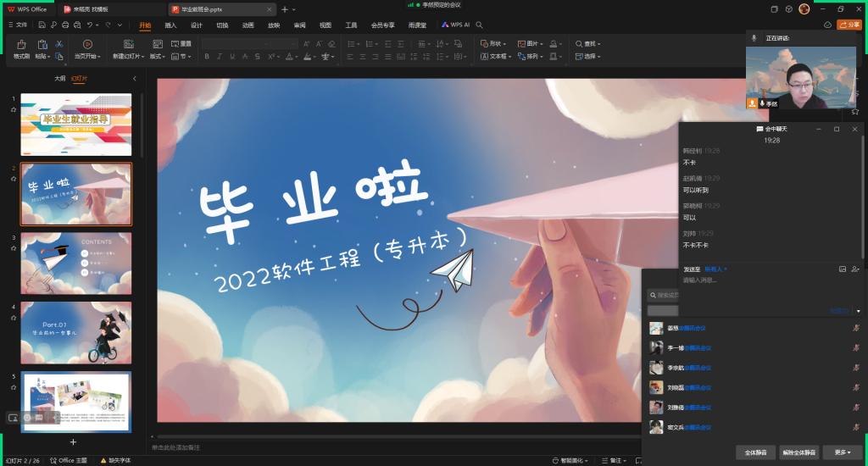
Task: Click the Shapes (形状) icon
Action: [484, 44]
